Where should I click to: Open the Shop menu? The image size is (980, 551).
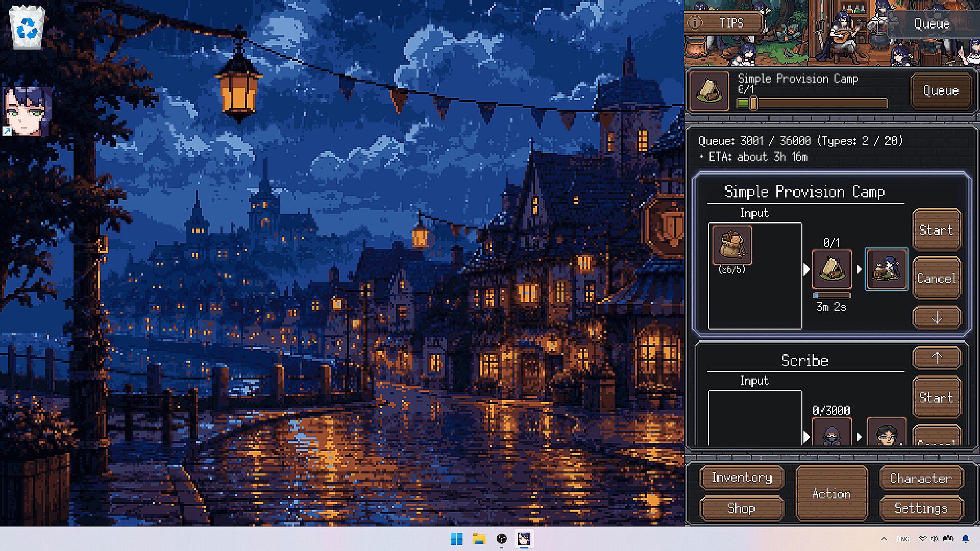click(742, 508)
